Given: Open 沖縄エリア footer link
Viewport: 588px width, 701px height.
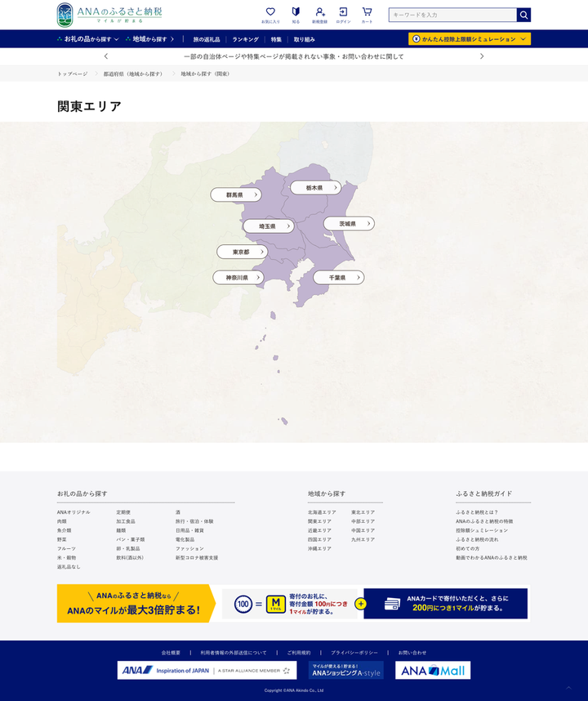Looking at the screenshot, I should 319,548.
